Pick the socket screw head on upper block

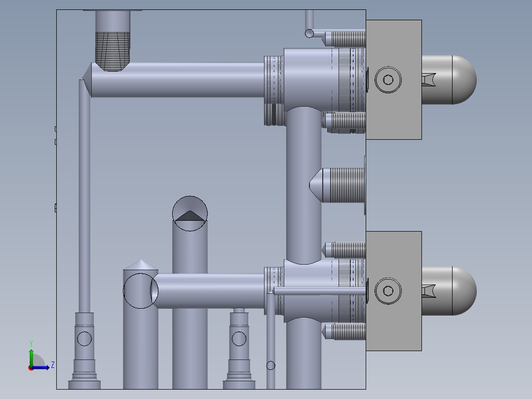tap(388, 80)
